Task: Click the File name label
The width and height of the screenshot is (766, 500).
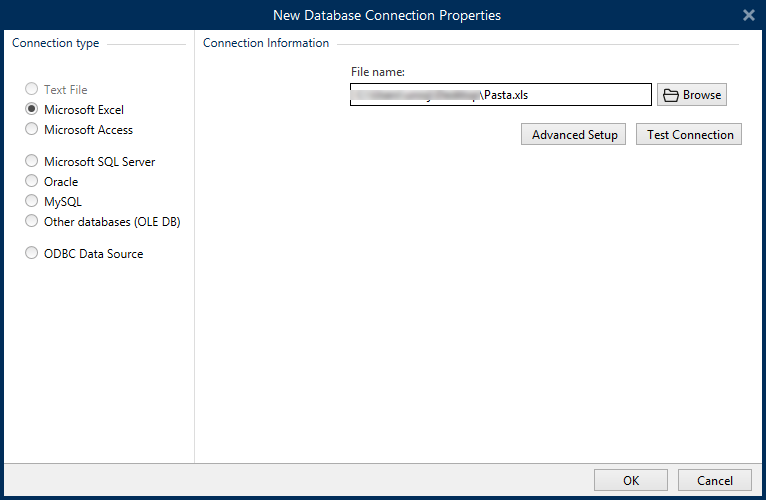Action: [x=377, y=72]
